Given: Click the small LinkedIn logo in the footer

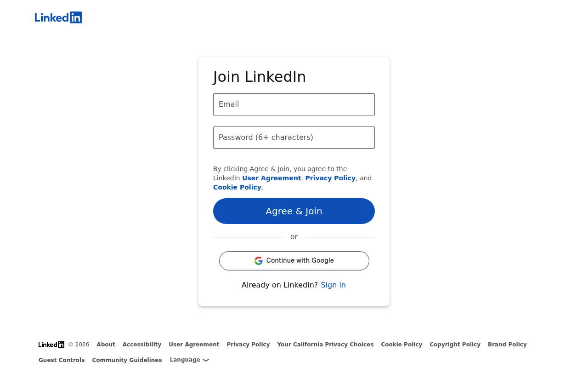Looking at the screenshot, I should tap(51, 345).
